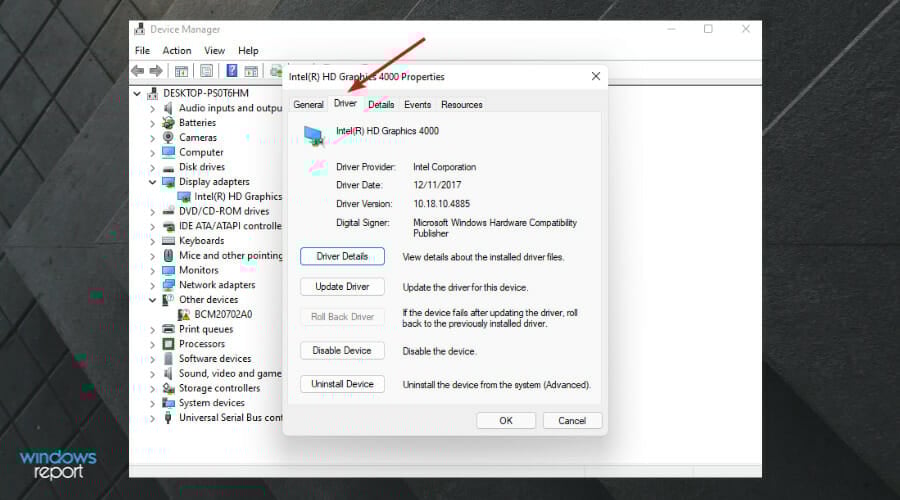Click the Update Driver button
Viewport: 900px width, 500px height.
(x=342, y=286)
